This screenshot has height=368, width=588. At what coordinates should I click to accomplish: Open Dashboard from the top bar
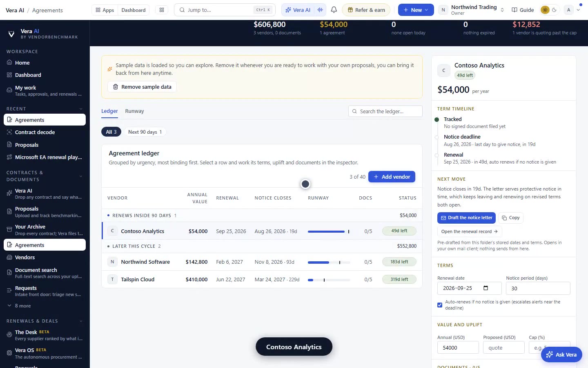point(134,10)
